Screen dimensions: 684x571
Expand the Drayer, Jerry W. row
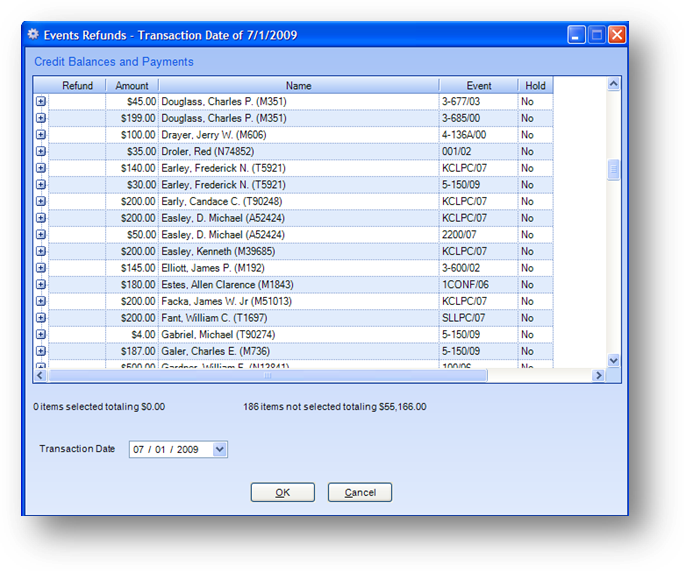(41, 134)
